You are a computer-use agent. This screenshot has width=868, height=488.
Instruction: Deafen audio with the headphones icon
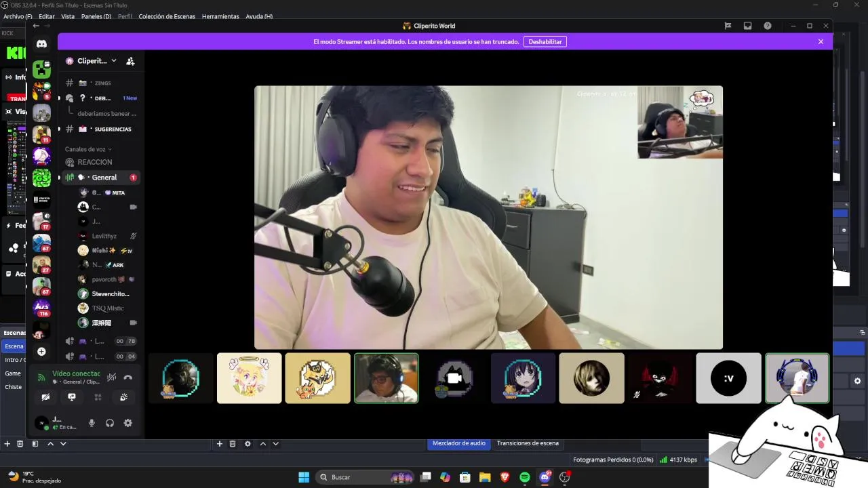tap(110, 423)
